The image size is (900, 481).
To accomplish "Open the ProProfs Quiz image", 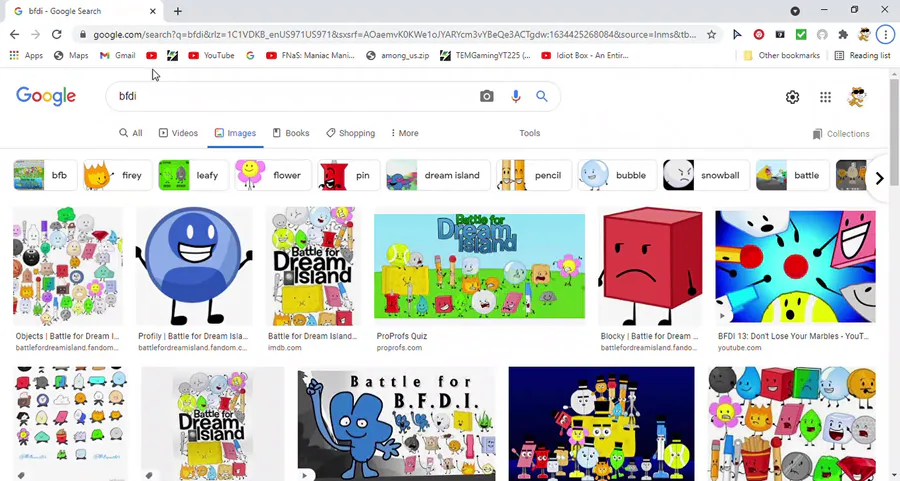I will pos(479,266).
